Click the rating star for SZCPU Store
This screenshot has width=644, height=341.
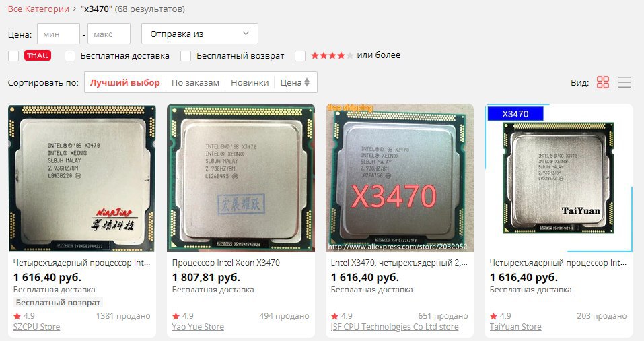point(17,316)
